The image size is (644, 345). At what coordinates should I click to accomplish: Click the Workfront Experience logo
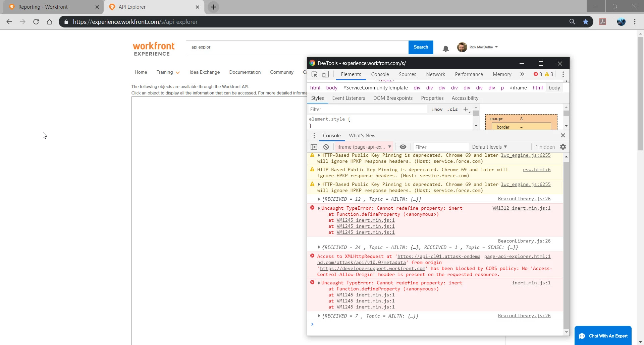154,49
